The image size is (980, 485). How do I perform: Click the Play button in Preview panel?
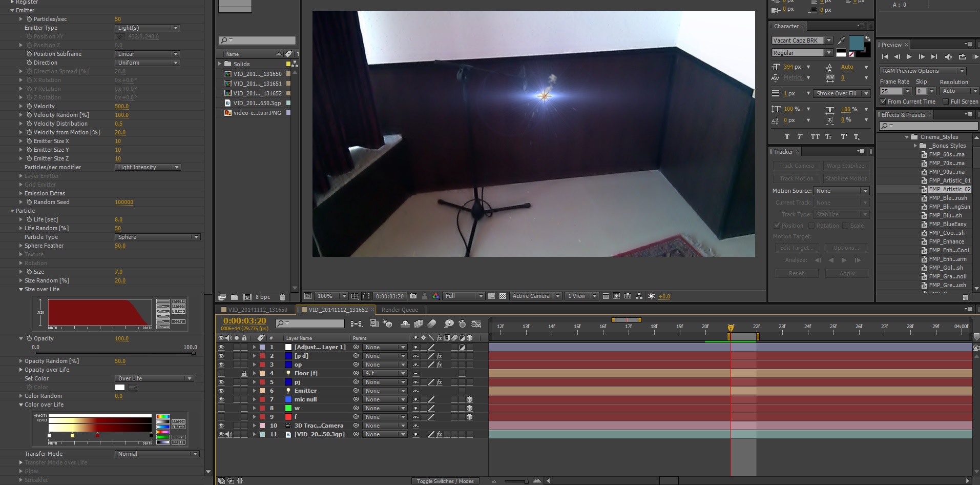tap(909, 57)
